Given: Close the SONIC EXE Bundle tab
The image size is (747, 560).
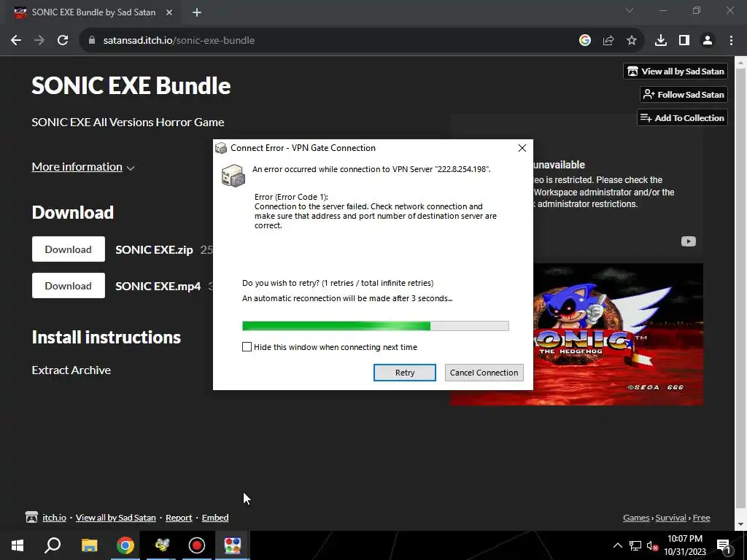Looking at the screenshot, I should (169, 12).
